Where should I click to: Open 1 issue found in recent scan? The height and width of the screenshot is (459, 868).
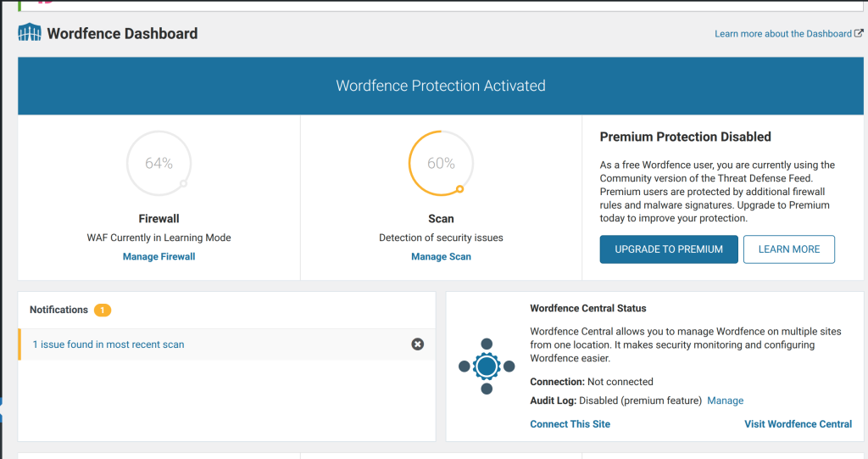pos(108,344)
